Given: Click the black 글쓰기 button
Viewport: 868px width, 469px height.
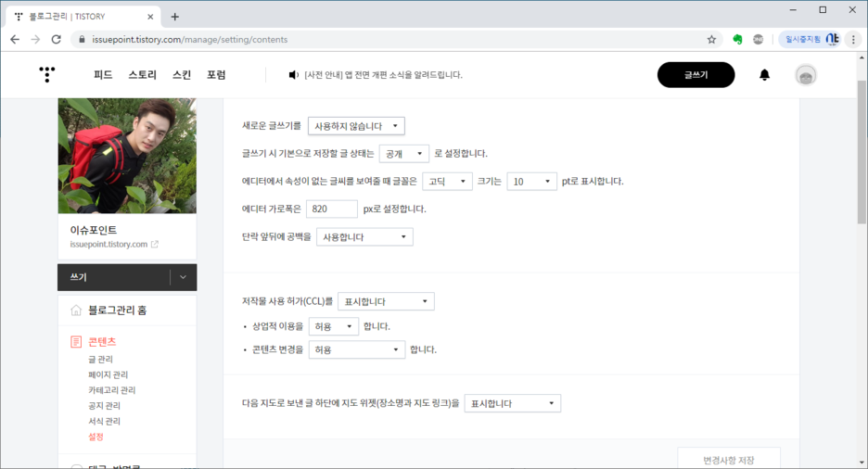Looking at the screenshot, I should click(x=696, y=75).
